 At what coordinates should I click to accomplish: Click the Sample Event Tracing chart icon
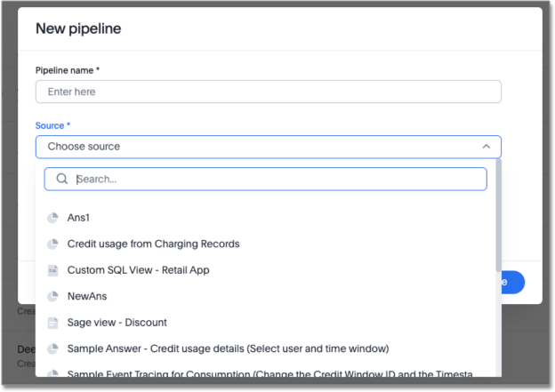[52, 374]
